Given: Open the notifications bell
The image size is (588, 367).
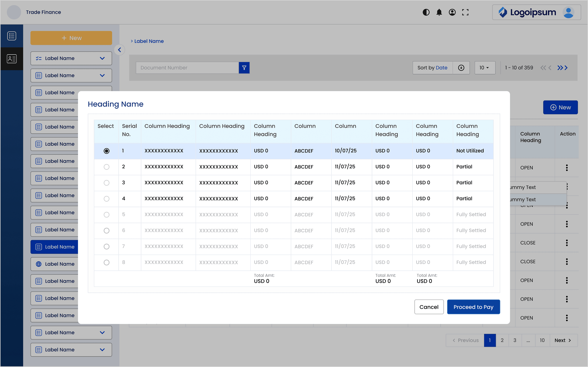Looking at the screenshot, I should [x=439, y=12].
